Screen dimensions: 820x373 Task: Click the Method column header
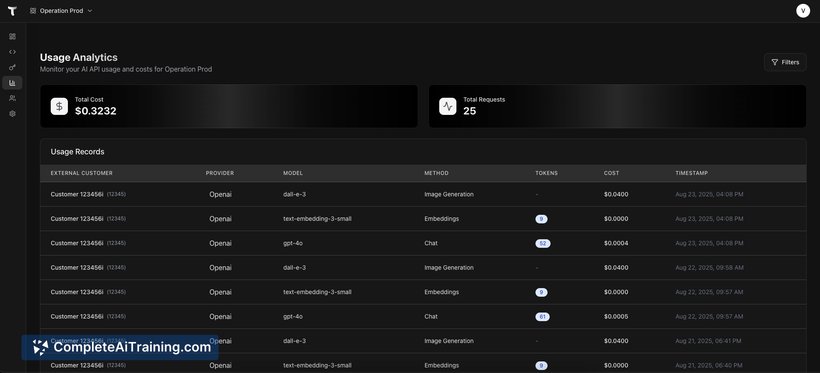[436, 173]
